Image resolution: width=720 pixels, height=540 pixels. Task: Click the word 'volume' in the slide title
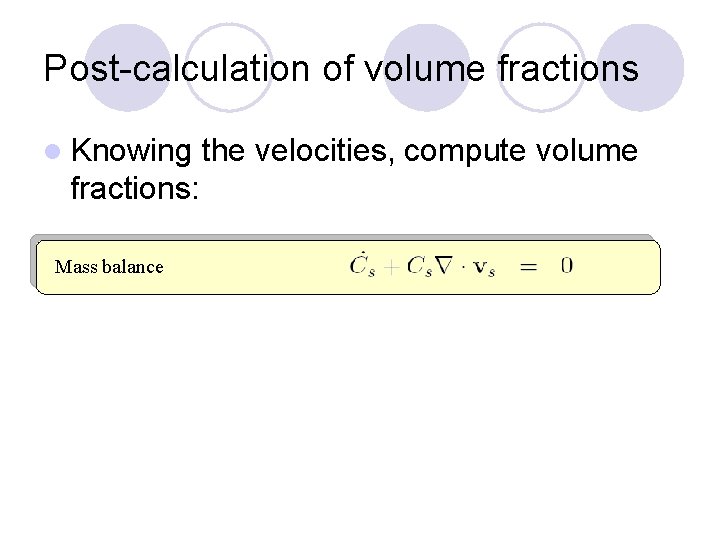424,68
